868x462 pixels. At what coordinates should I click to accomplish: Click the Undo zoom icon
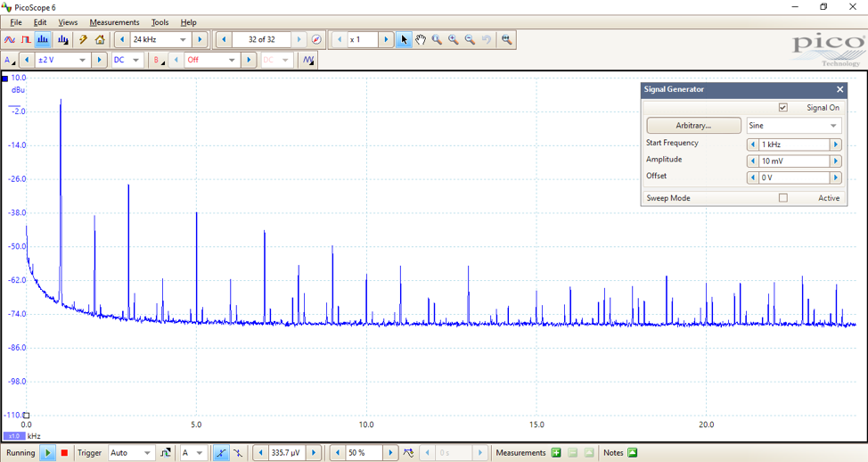(487, 40)
